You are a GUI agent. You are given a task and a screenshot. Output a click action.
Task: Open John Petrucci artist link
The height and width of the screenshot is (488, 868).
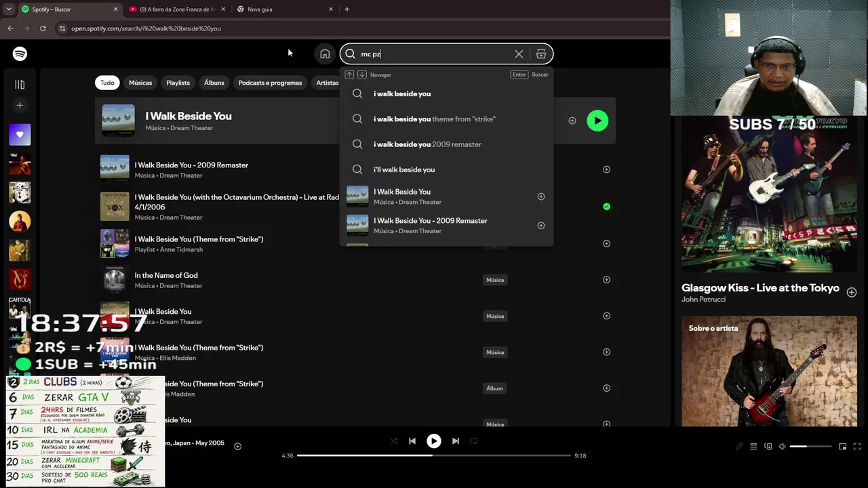tap(703, 300)
